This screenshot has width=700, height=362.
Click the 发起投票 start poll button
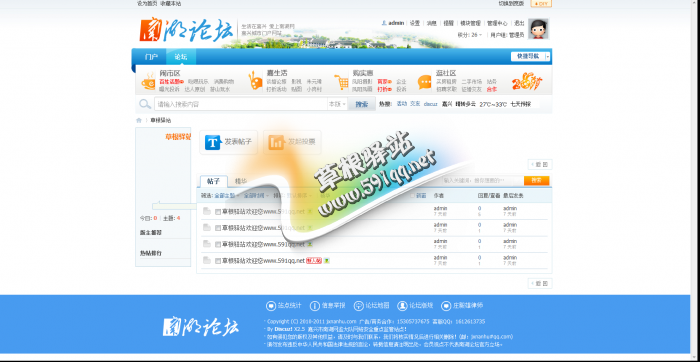(x=292, y=142)
